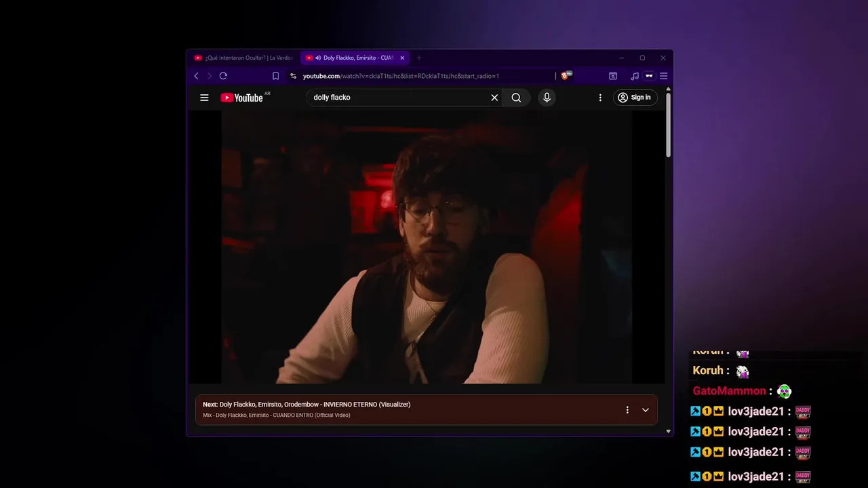Expand the mix playlist chevron
The width and height of the screenshot is (868, 488).
646,410
